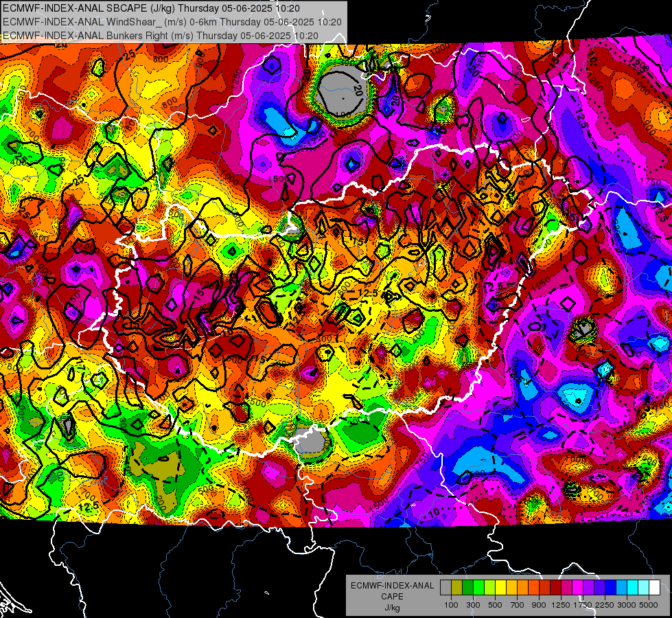Select the dark maroon-red legend swatch
The image size is (672, 618).
(x=555, y=588)
